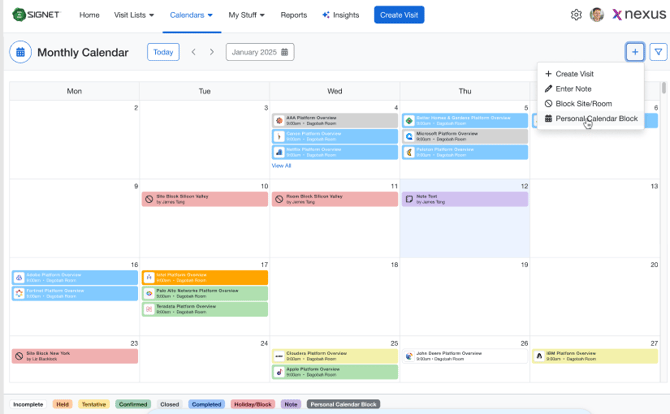Click the Confirmed legend chip
The height and width of the screenshot is (414, 670).
tap(133, 404)
